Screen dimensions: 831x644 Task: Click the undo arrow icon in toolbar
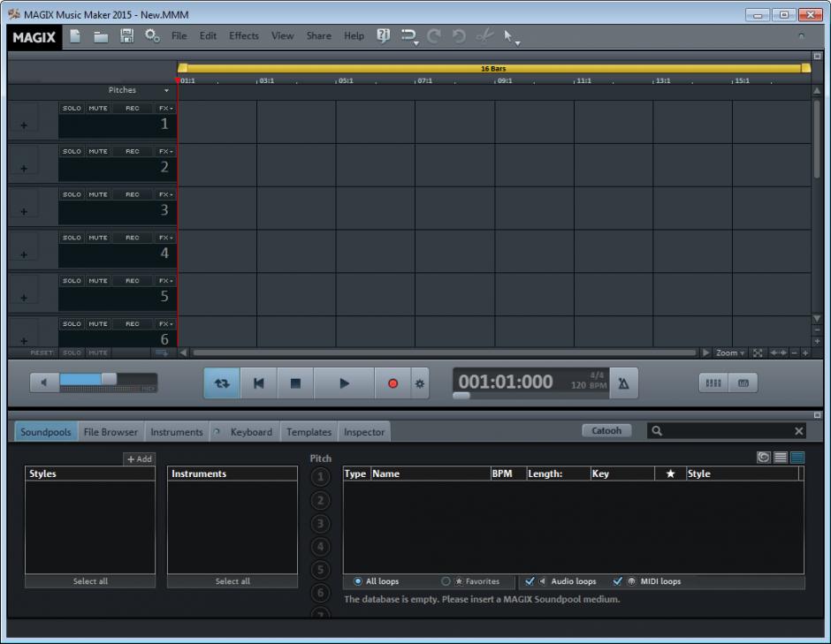pyautogui.click(x=459, y=36)
